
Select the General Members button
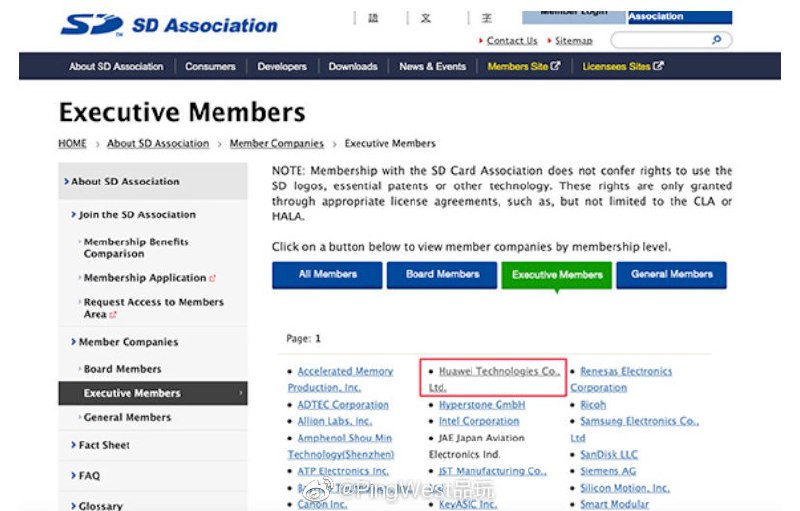(671, 275)
